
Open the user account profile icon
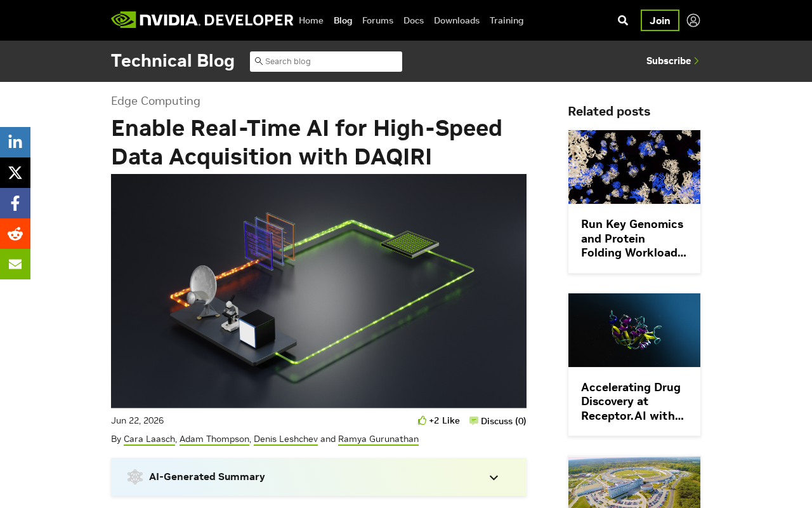pyautogui.click(x=693, y=20)
